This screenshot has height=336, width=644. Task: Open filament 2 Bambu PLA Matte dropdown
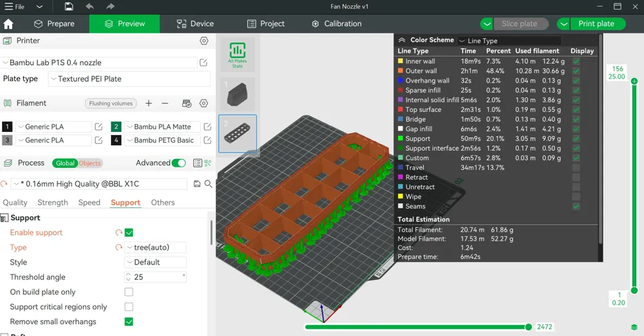coord(162,127)
